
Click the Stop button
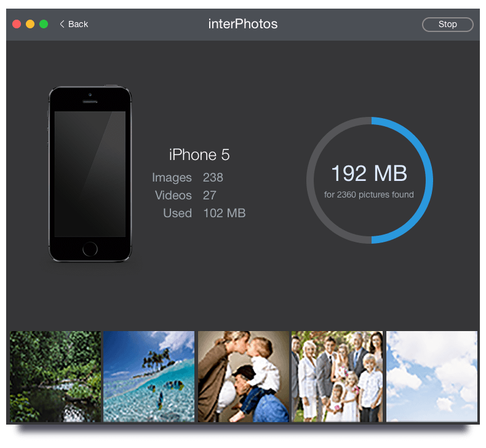click(447, 25)
